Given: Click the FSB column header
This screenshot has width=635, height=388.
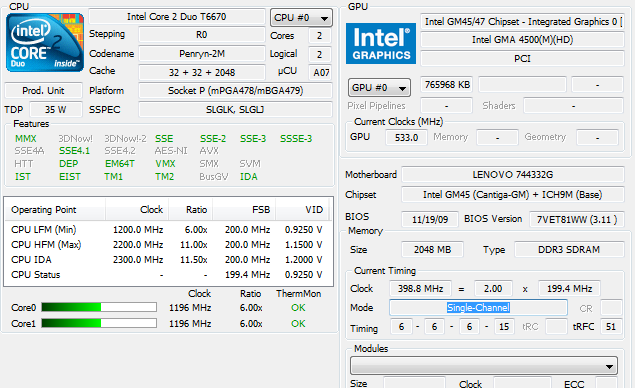Looking at the screenshot, I should [244, 210].
